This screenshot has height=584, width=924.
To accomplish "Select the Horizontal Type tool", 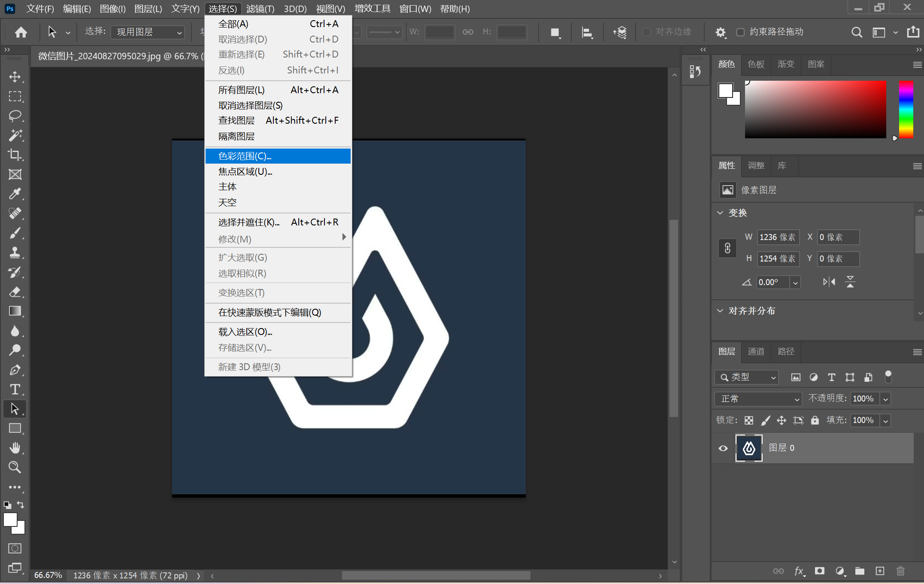I will 15,389.
